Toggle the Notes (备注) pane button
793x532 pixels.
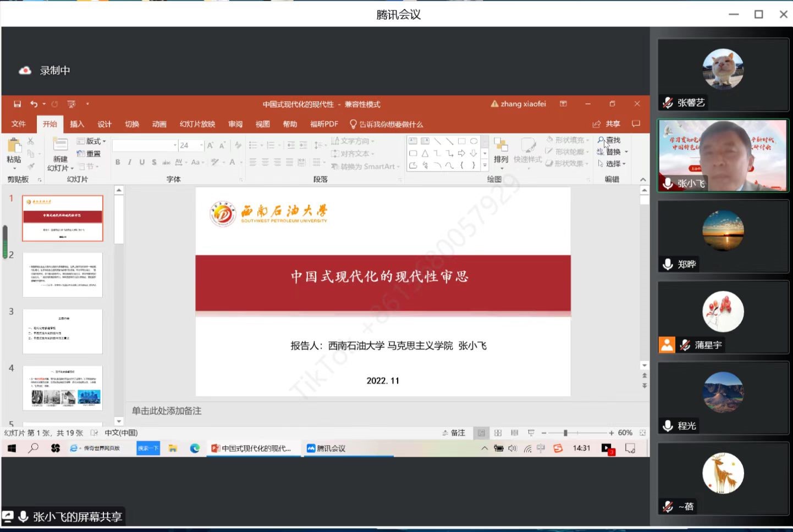[454, 433]
